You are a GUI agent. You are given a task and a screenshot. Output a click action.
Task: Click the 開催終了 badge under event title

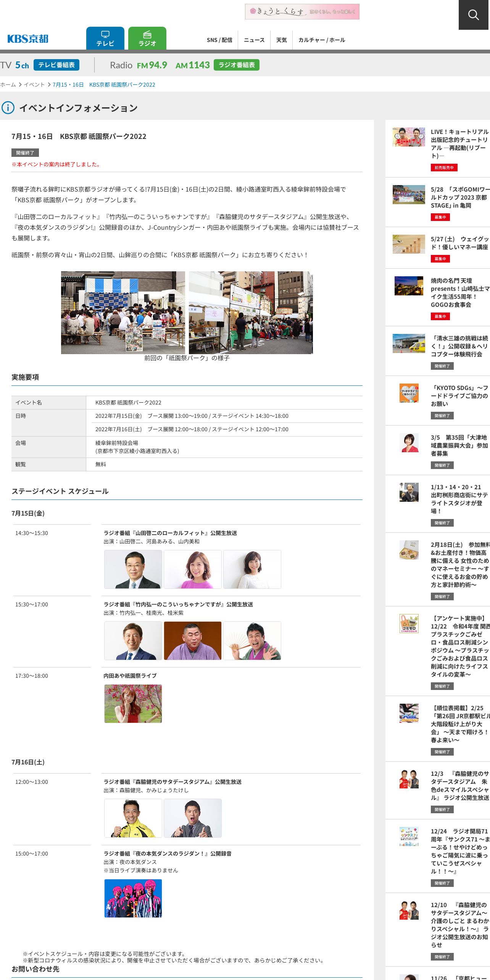pos(25,153)
